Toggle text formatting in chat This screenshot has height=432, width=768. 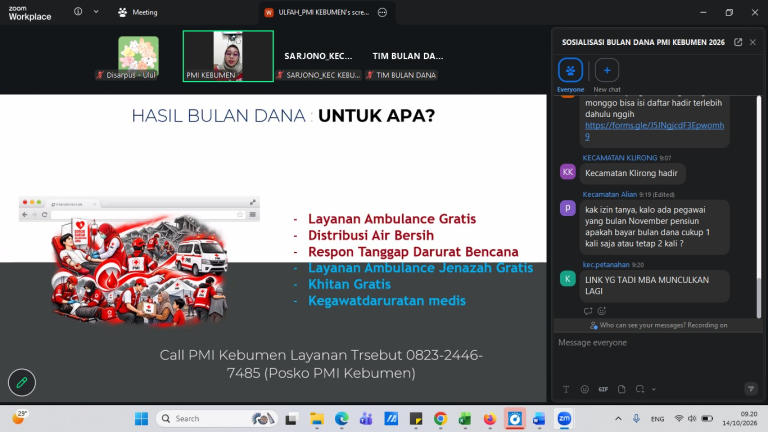pyautogui.click(x=566, y=389)
